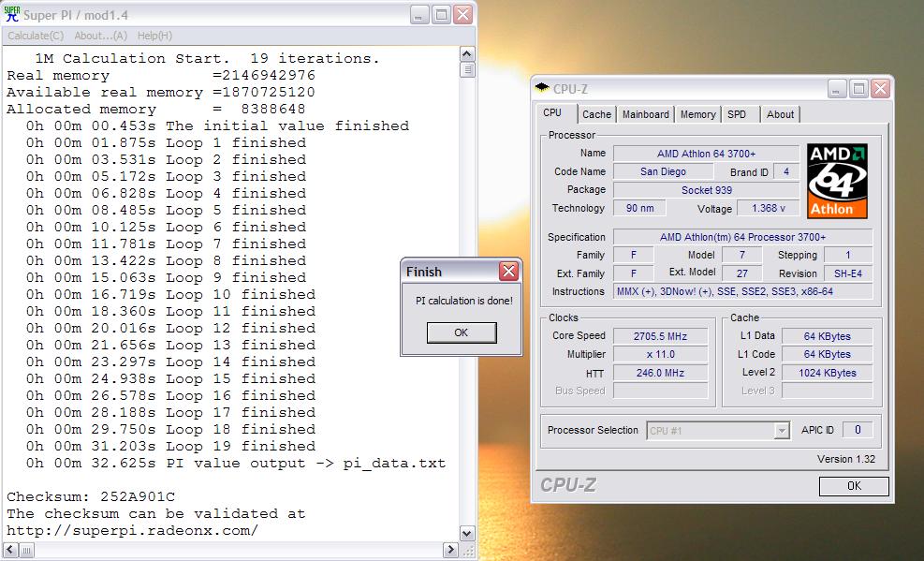The width and height of the screenshot is (924, 561).
Task: Click the Stepping value '1'
Action: (847, 255)
